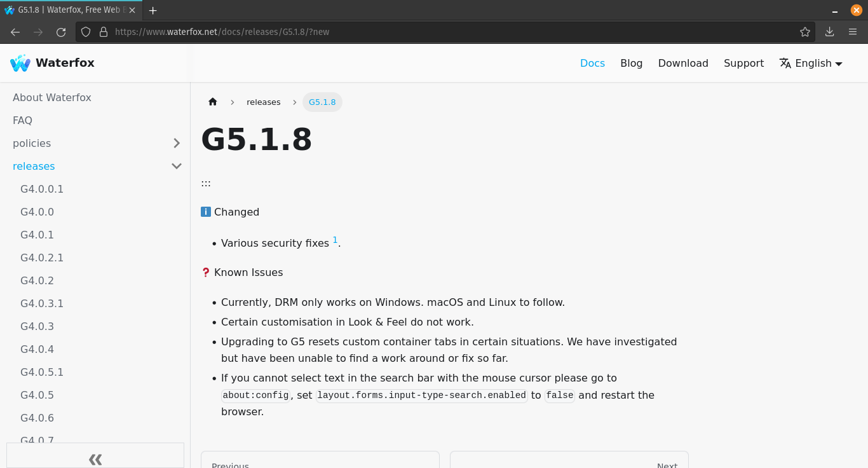Viewport: 868px width, 468px height.
Task: Open the Docs nav item
Action: 592,63
